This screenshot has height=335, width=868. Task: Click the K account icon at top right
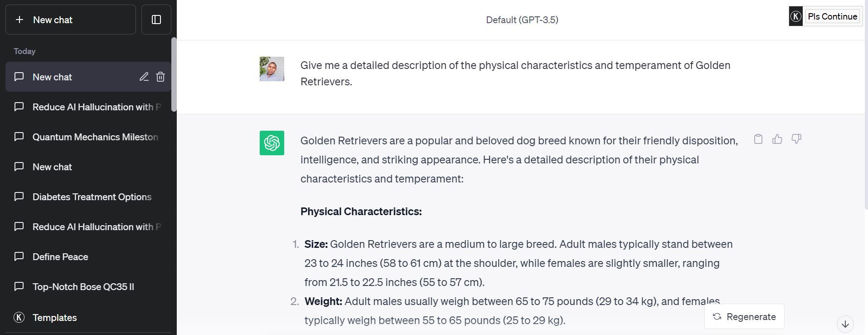point(795,16)
